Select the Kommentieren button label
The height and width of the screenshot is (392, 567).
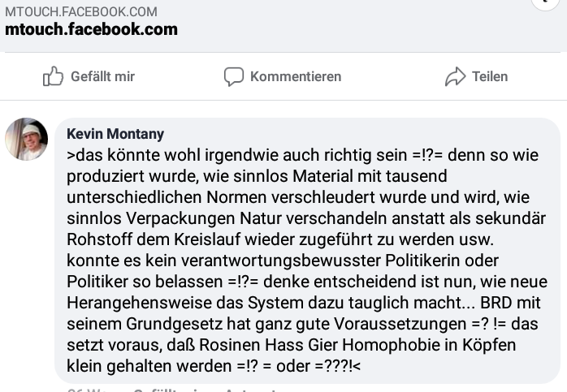tap(296, 76)
